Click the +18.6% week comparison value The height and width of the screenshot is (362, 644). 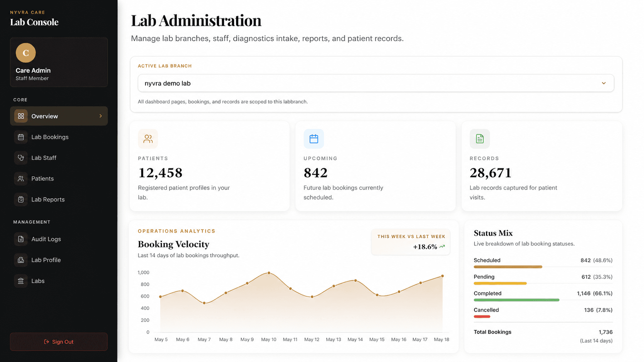click(x=425, y=247)
